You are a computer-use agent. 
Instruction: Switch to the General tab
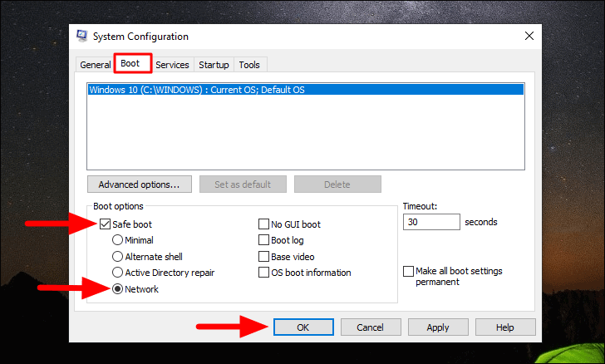[95, 65]
